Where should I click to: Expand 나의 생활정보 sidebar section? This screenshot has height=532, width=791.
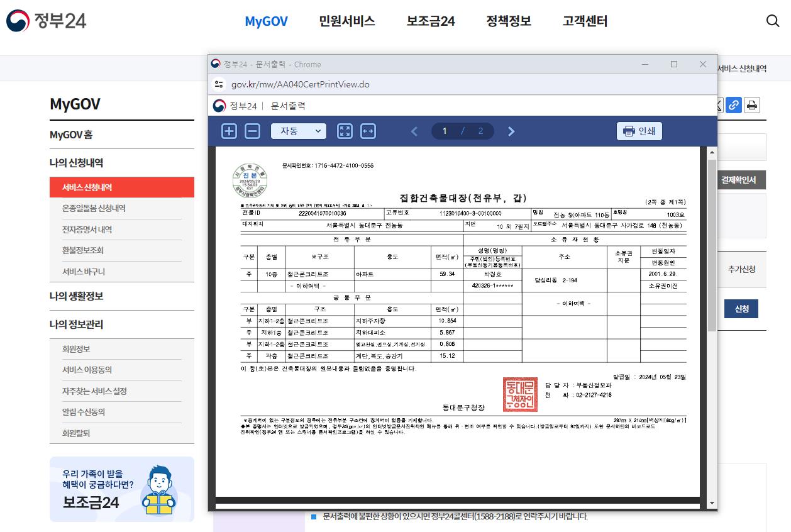[76, 296]
